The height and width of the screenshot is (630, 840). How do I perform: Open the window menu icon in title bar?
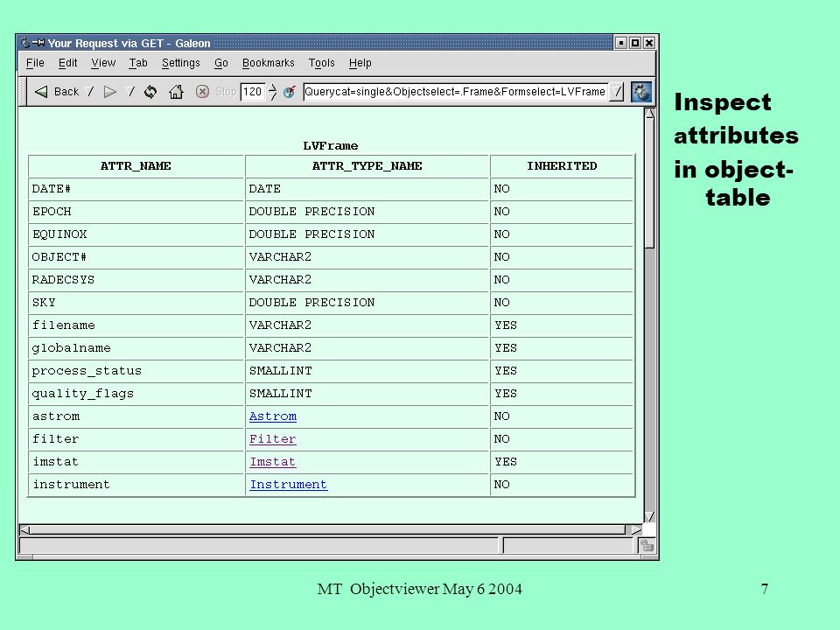24,42
